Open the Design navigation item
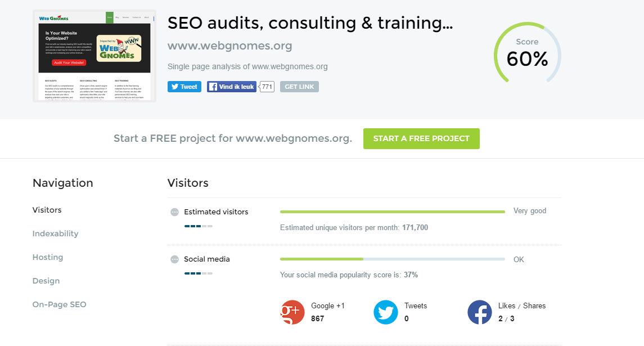The image size is (644, 346). (x=46, y=281)
